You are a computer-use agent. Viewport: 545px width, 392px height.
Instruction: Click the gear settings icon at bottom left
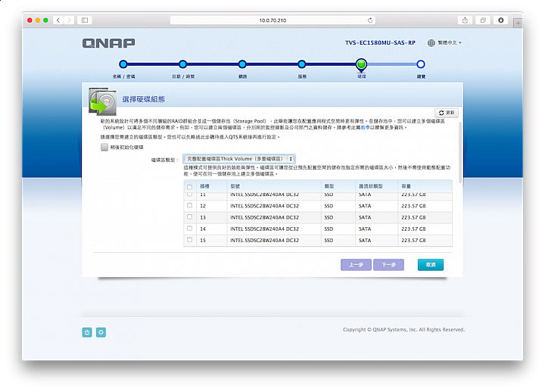pyautogui.click(x=101, y=332)
